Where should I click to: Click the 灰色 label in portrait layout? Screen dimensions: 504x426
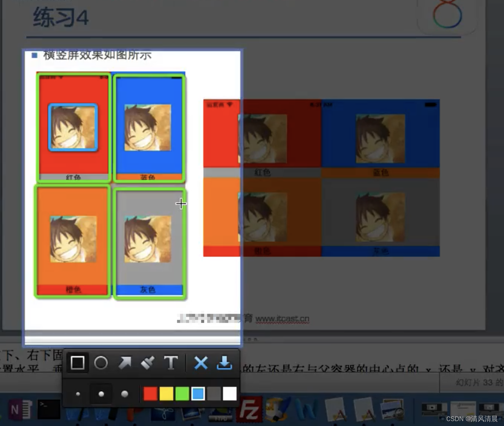point(148,289)
